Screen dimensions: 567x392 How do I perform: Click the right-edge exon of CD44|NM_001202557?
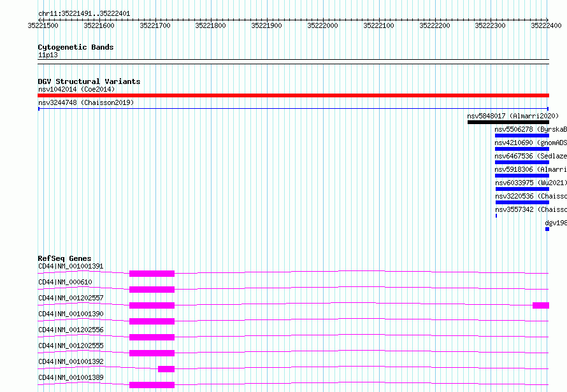[541, 305]
